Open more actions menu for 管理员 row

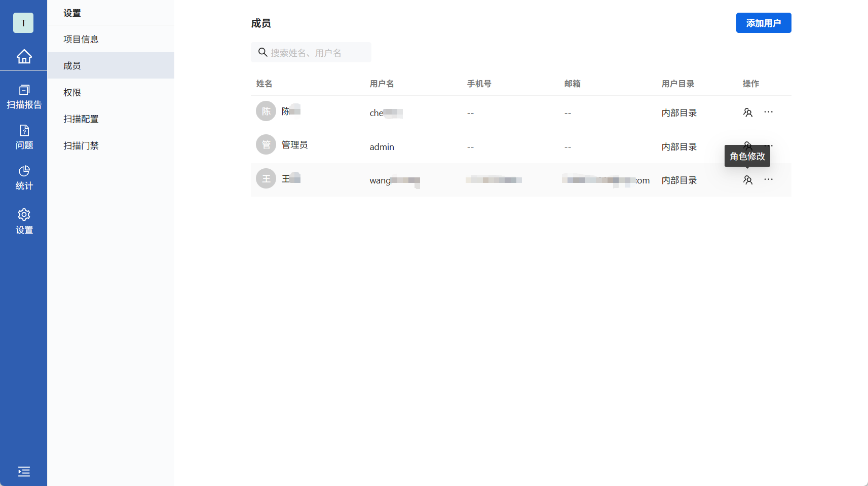769,146
